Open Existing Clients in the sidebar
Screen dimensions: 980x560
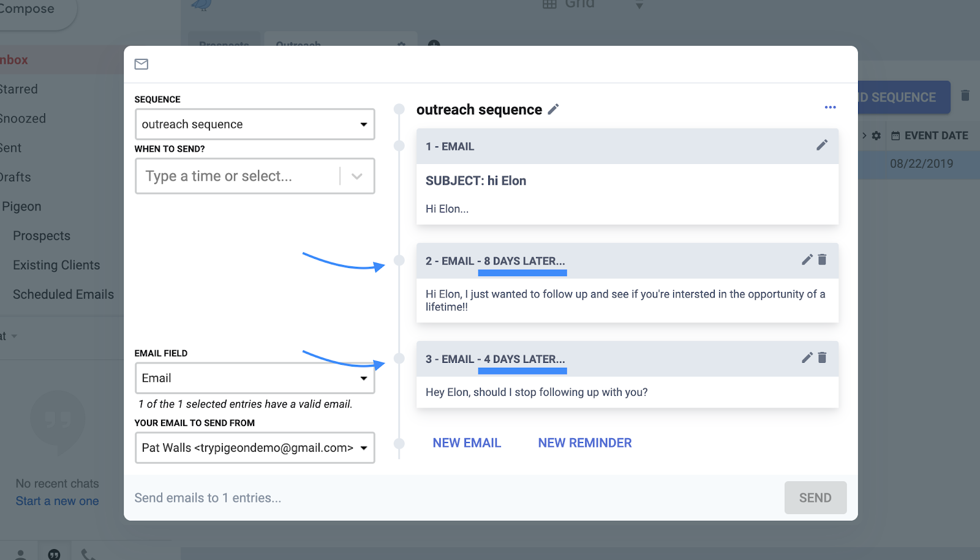(56, 265)
